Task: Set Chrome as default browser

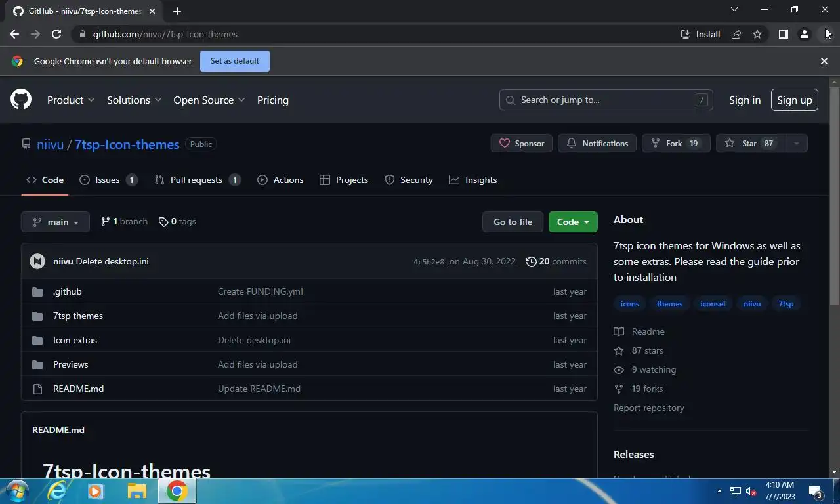Action: 235,61
